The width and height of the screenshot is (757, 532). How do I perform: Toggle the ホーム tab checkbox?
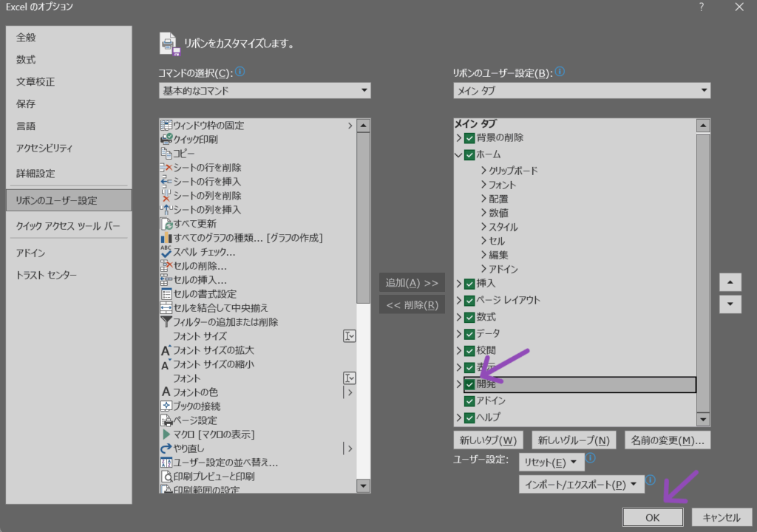click(469, 155)
